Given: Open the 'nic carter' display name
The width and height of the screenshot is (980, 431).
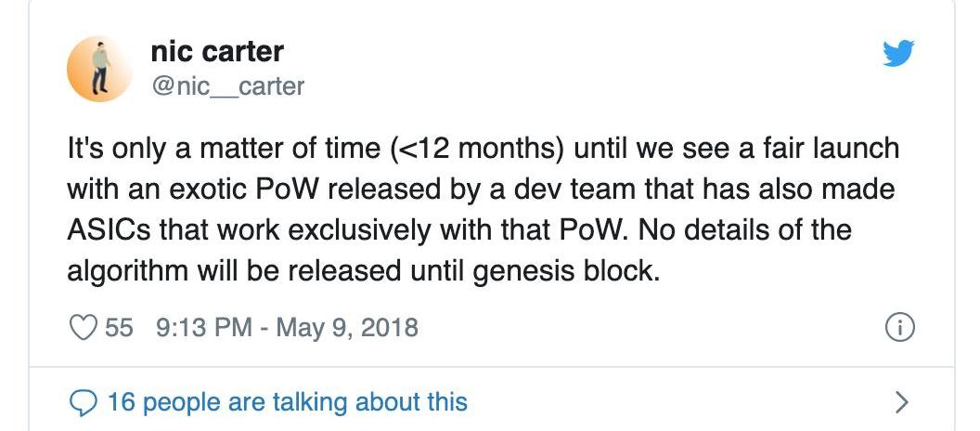Looking at the screenshot, I should point(216,50).
